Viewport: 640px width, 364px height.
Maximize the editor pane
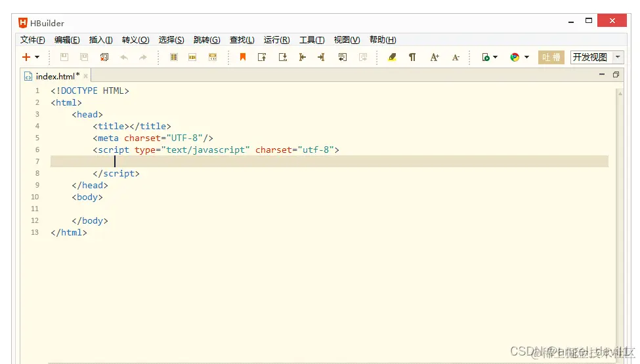point(616,74)
